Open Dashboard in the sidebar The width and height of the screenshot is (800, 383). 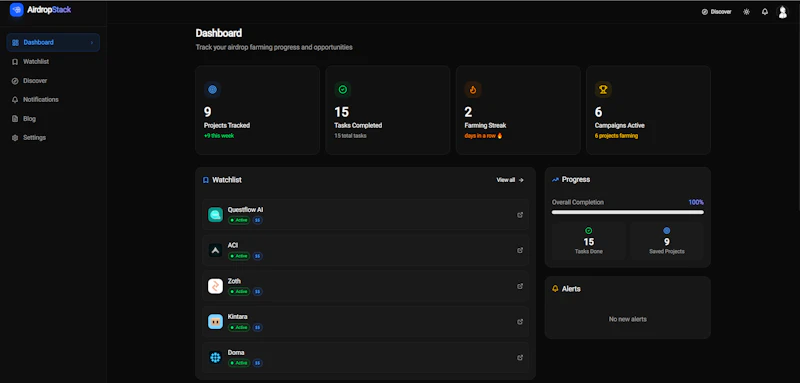pos(53,42)
